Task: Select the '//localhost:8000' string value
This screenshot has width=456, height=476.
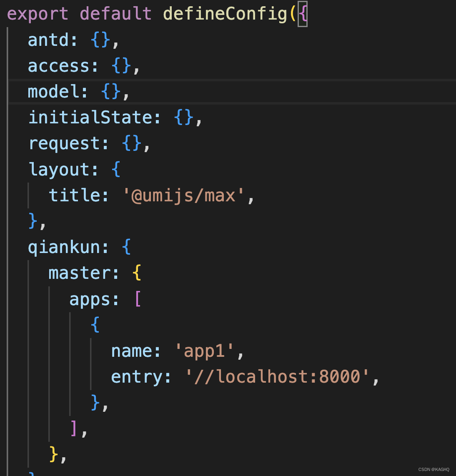Action: tap(277, 376)
